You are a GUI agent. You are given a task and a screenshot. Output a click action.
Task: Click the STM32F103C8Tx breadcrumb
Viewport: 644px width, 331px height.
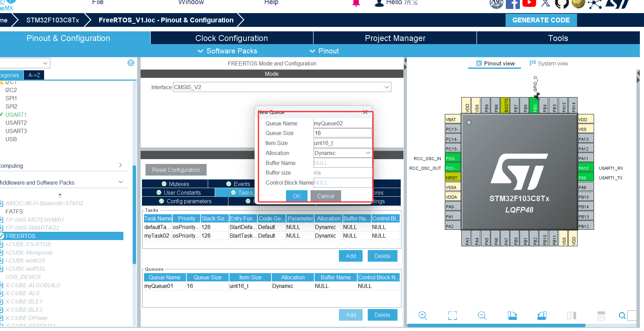53,20
